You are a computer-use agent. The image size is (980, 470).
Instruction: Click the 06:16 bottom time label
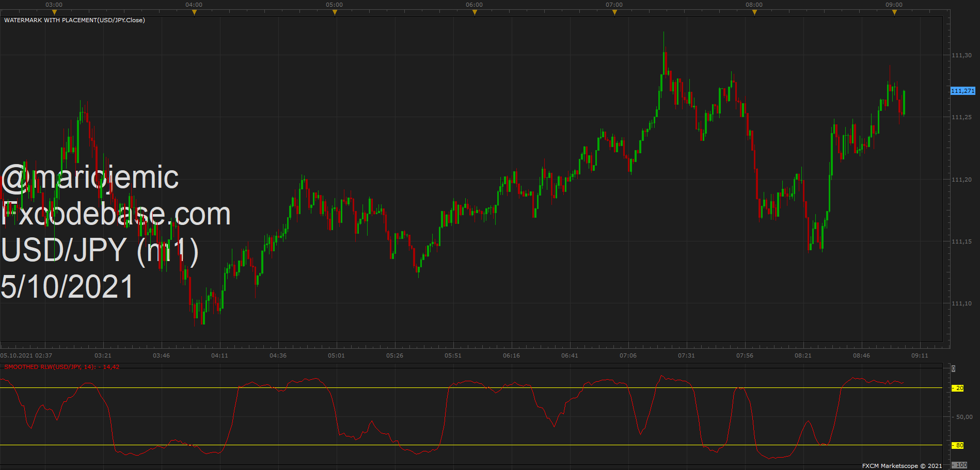pos(511,355)
